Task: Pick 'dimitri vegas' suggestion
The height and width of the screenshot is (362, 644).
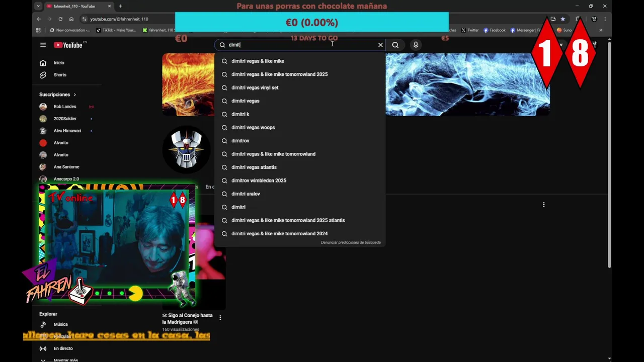Action: pyautogui.click(x=300, y=101)
